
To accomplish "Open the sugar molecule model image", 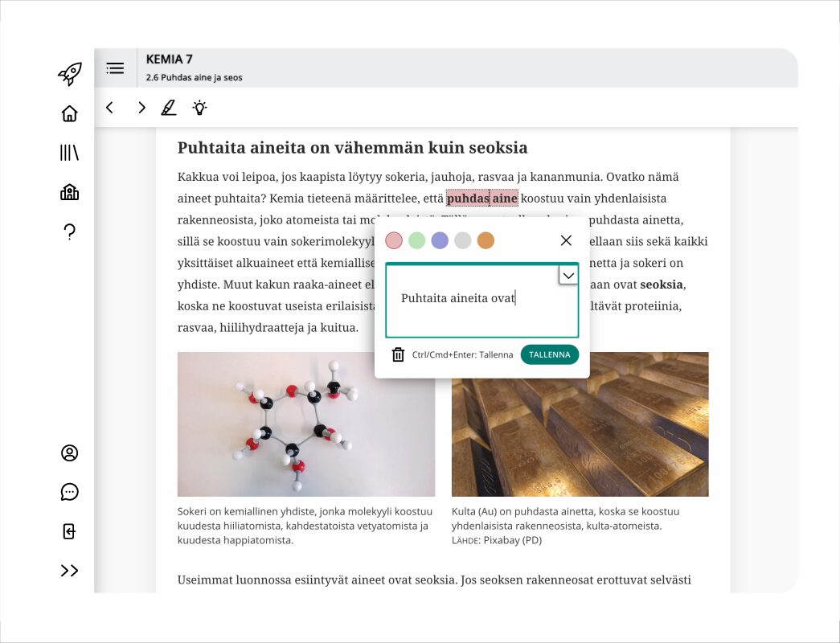I will click(306, 424).
